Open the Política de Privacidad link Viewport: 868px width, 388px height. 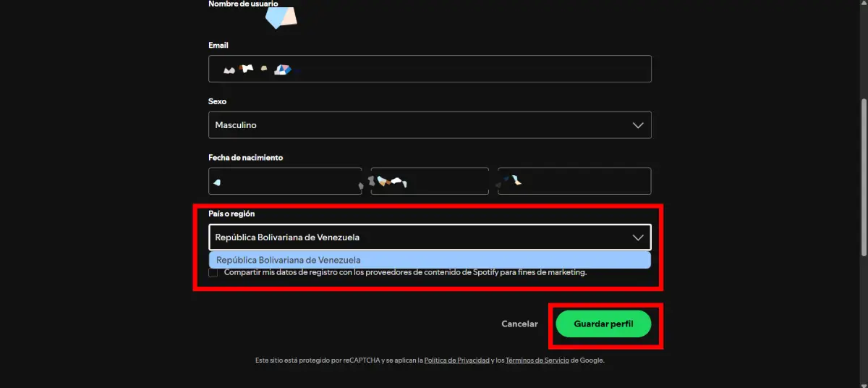click(x=456, y=360)
